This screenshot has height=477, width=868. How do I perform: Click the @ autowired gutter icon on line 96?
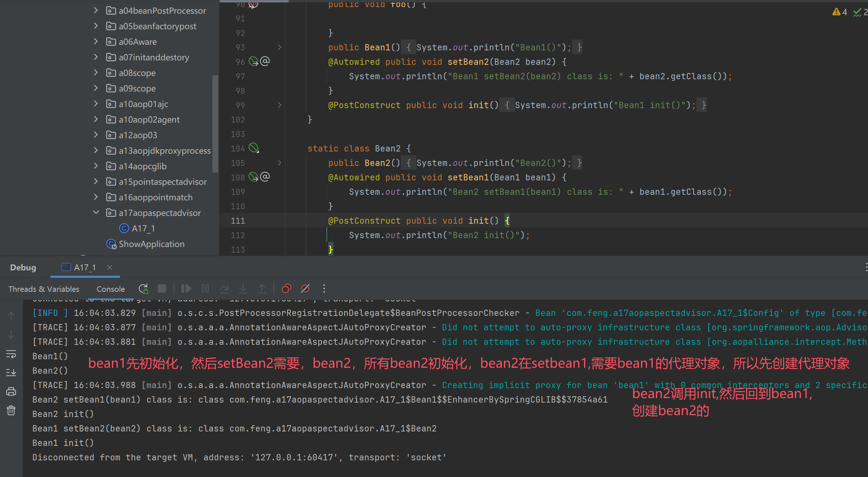[x=265, y=61]
